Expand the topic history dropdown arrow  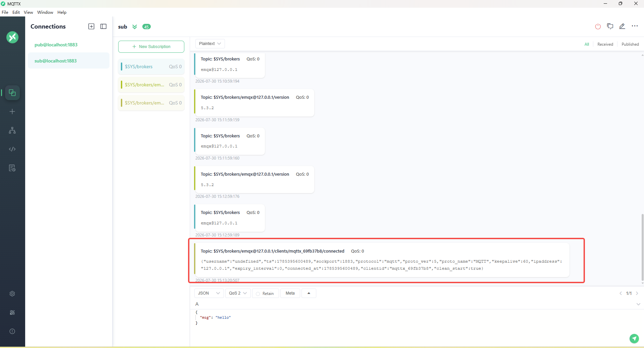pos(638,304)
